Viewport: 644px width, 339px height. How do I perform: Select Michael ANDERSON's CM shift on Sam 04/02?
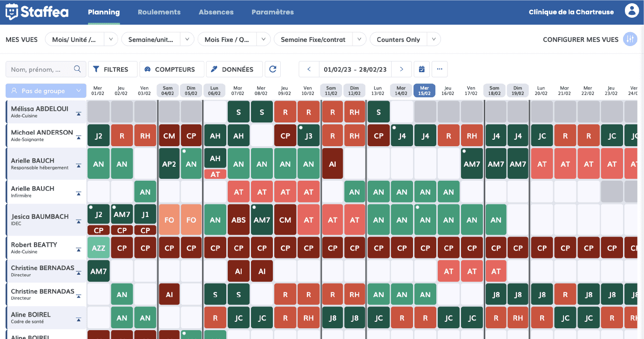click(x=168, y=136)
